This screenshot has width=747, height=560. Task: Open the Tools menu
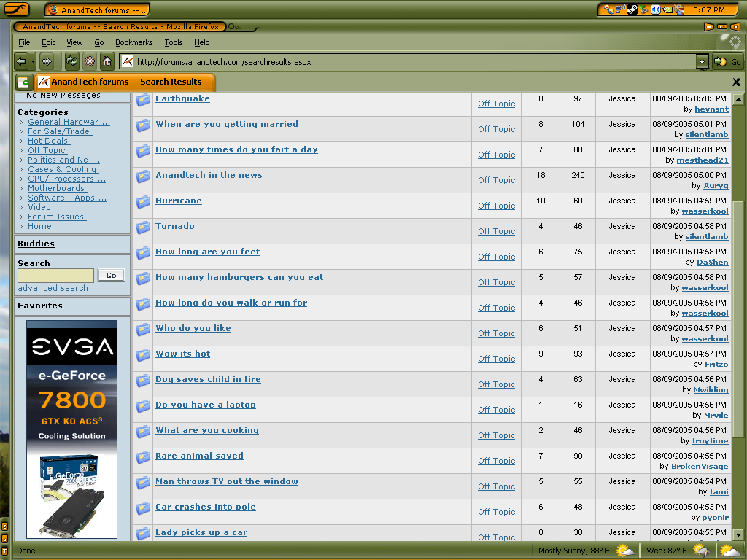(x=174, y=42)
